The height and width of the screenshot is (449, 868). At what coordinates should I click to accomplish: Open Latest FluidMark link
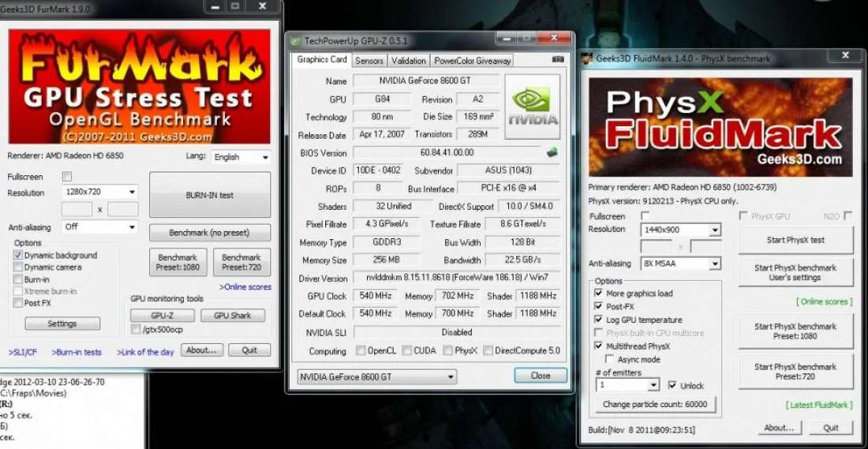(x=819, y=406)
